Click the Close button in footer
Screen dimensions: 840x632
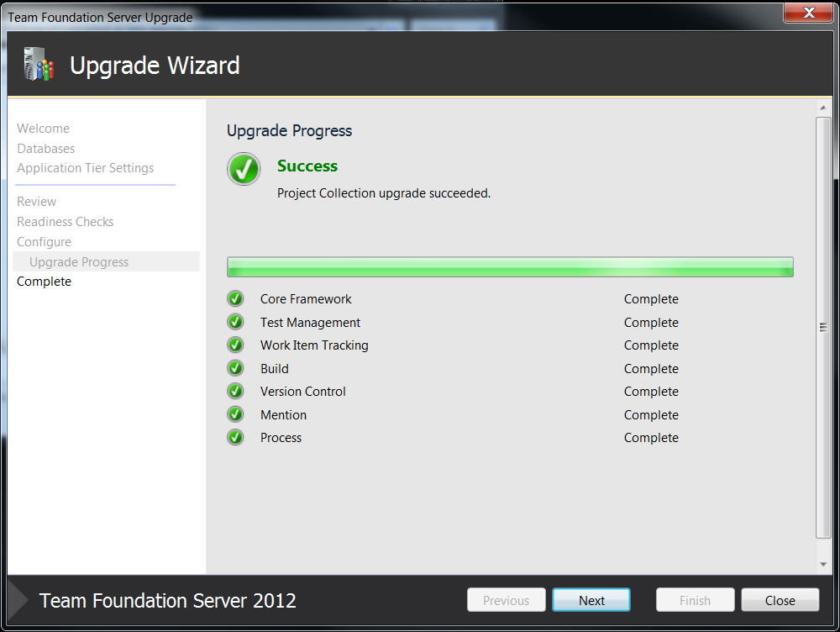(x=780, y=600)
